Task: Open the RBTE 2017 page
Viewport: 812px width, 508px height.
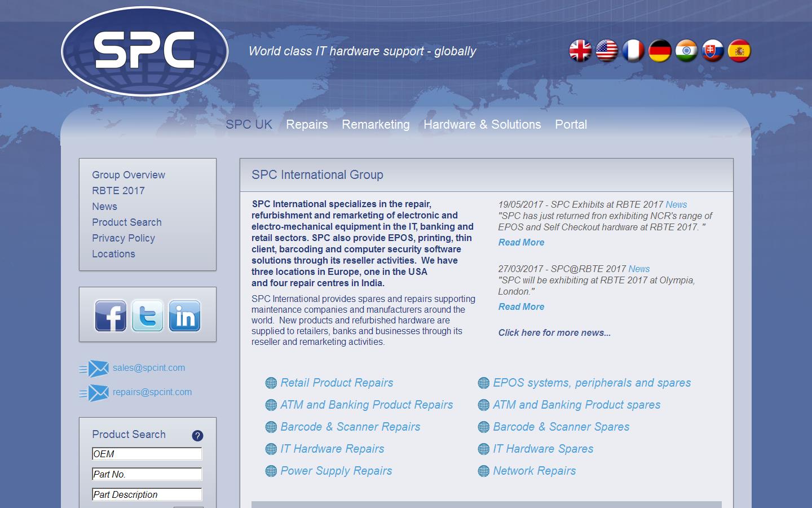Action: coord(118,191)
